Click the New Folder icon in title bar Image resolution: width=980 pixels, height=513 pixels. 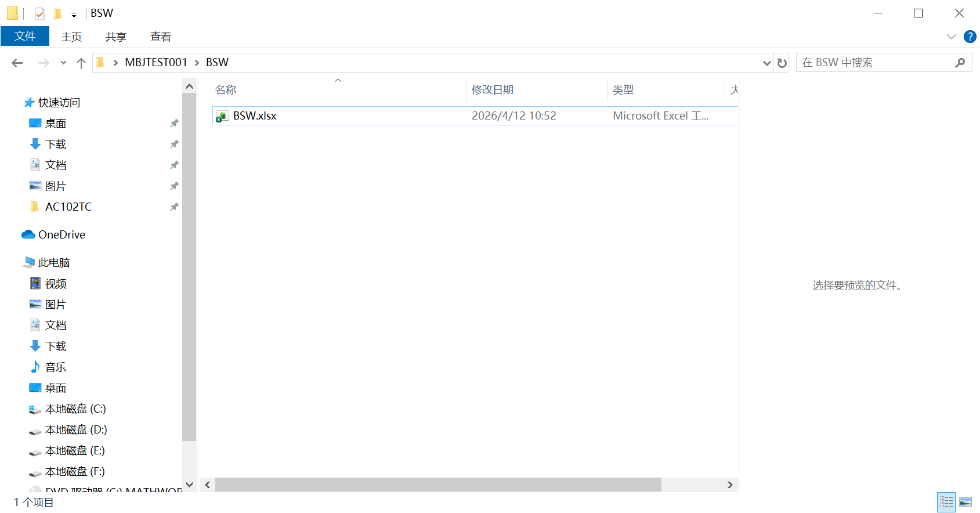click(x=57, y=13)
